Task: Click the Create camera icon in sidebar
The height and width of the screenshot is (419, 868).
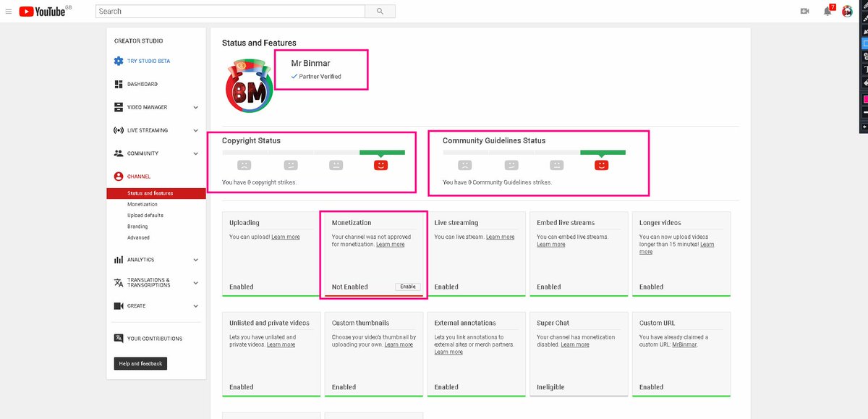Action: click(x=119, y=306)
